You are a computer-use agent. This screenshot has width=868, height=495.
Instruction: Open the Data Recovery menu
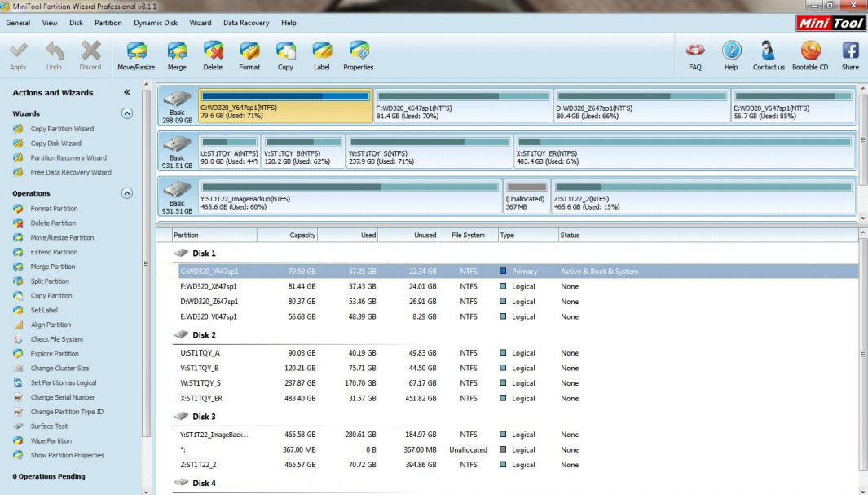coord(246,23)
